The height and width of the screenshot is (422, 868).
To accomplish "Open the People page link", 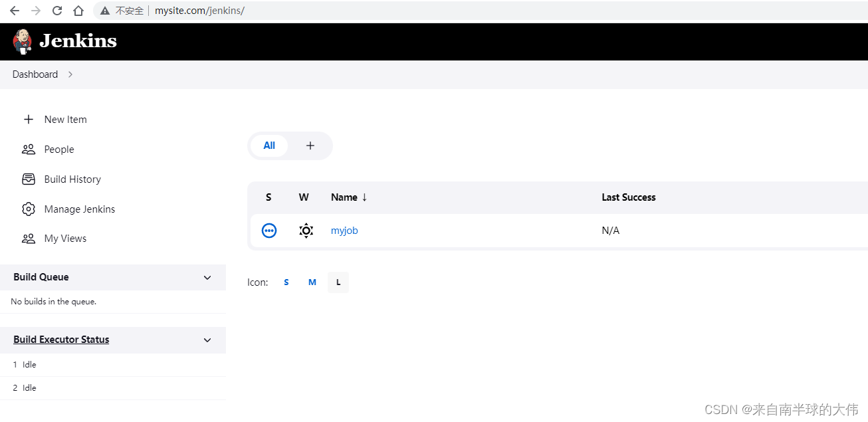I will (x=59, y=150).
